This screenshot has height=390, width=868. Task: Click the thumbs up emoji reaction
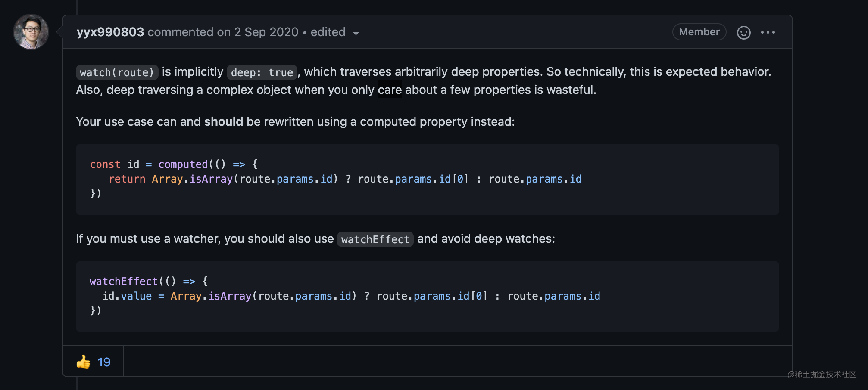click(84, 362)
